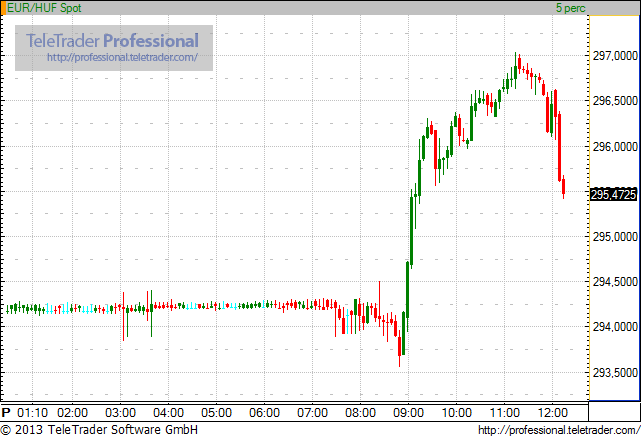This screenshot has height=439, width=641.
Task: Click the 10:00 time axis label
Action: pyautogui.click(x=456, y=413)
